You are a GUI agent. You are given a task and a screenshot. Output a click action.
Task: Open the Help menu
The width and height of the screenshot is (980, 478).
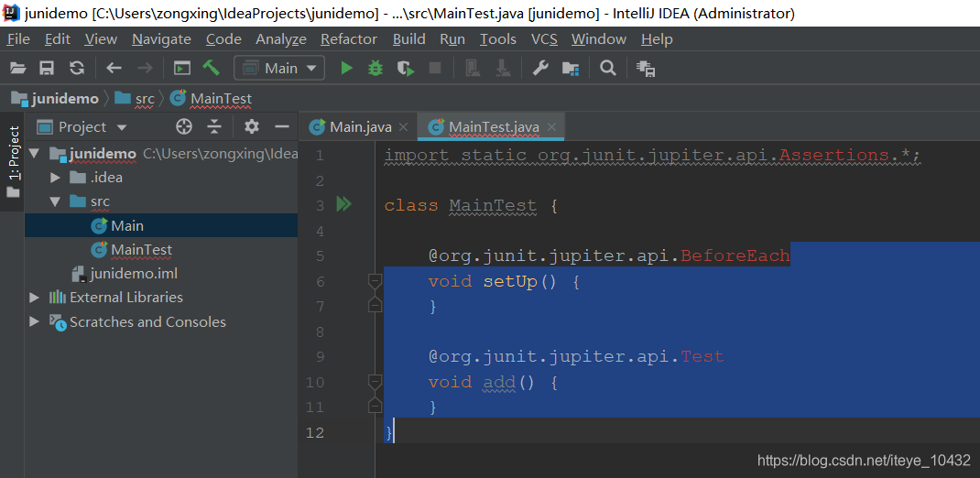[657, 39]
